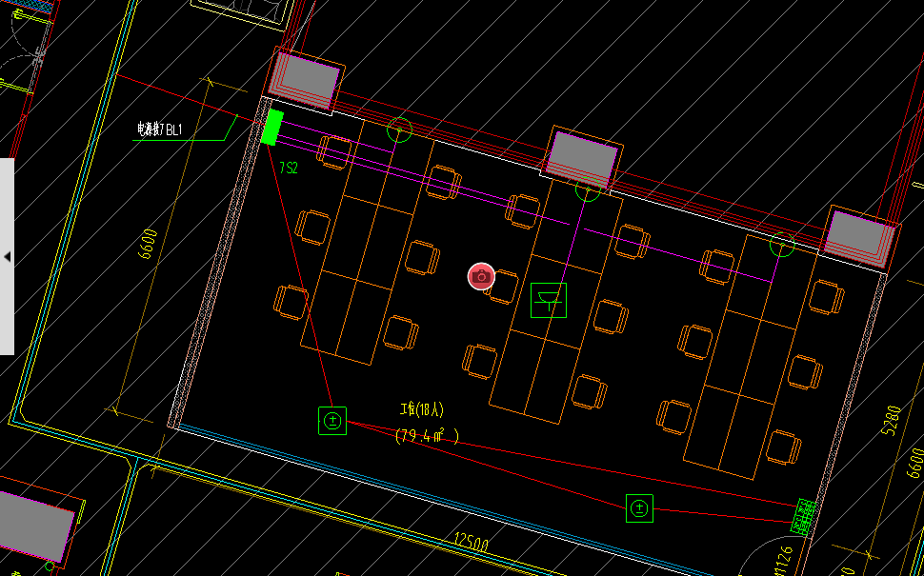924x576 pixels.
Task: Click the 12500 dimension text
Action: pyautogui.click(x=472, y=544)
